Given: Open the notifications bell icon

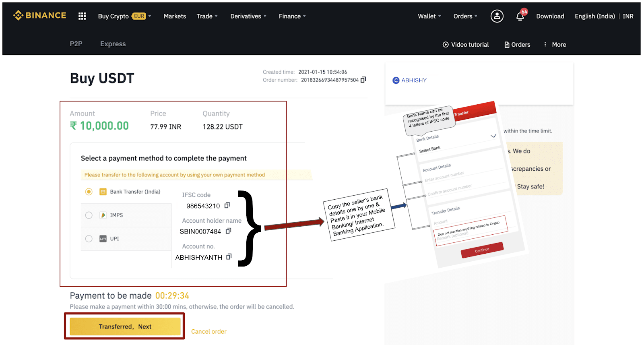Looking at the screenshot, I should point(520,16).
